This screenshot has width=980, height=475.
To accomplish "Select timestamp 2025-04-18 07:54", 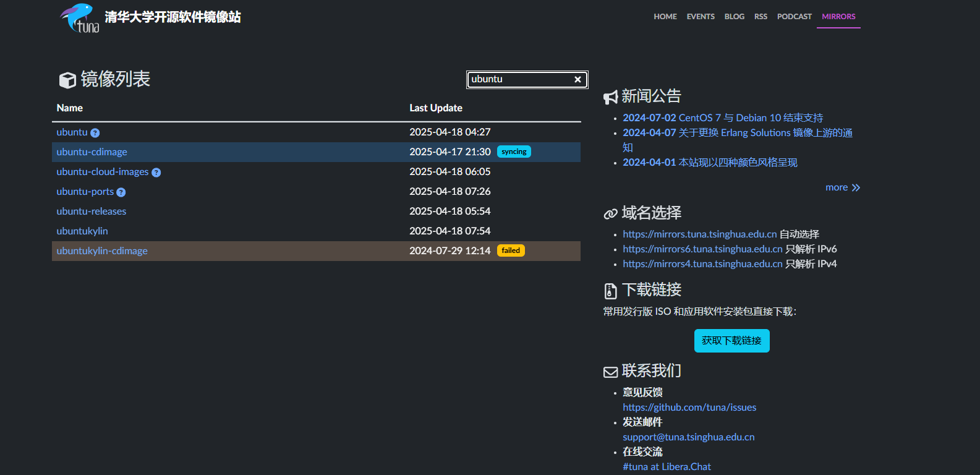I will click(x=450, y=231).
